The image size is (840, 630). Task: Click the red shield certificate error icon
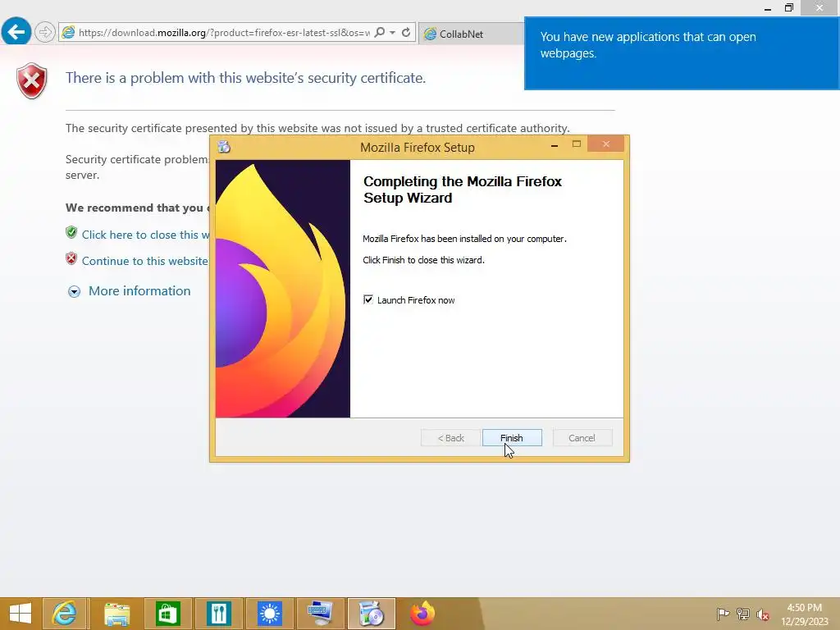pyautogui.click(x=32, y=81)
